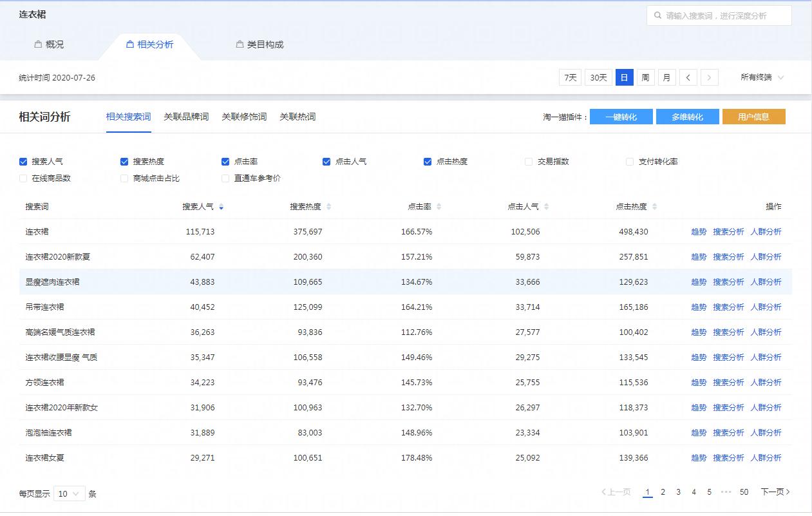The image size is (812, 516).
Task: Open 人群分析 for 连衣裙2020新款夏
Action: click(x=766, y=256)
